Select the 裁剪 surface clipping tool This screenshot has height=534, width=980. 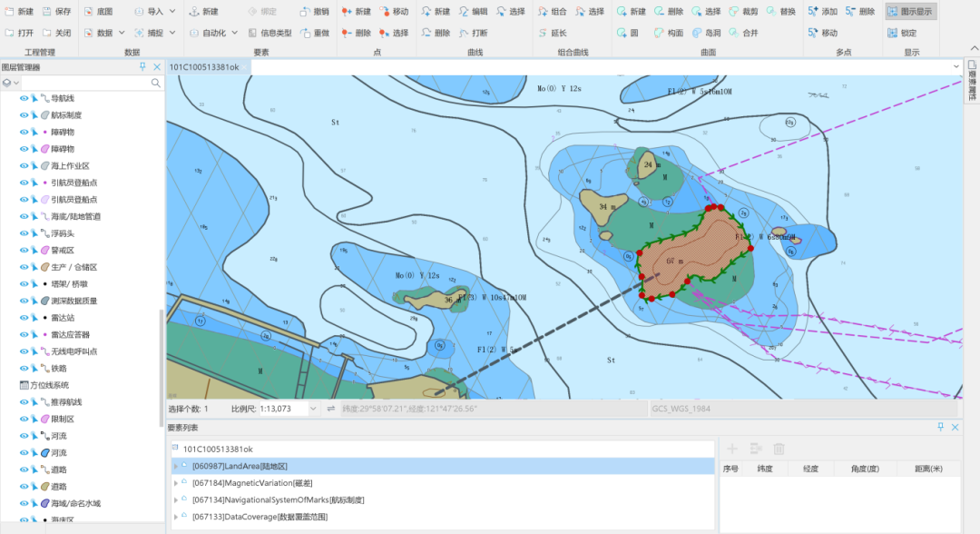click(742, 12)
